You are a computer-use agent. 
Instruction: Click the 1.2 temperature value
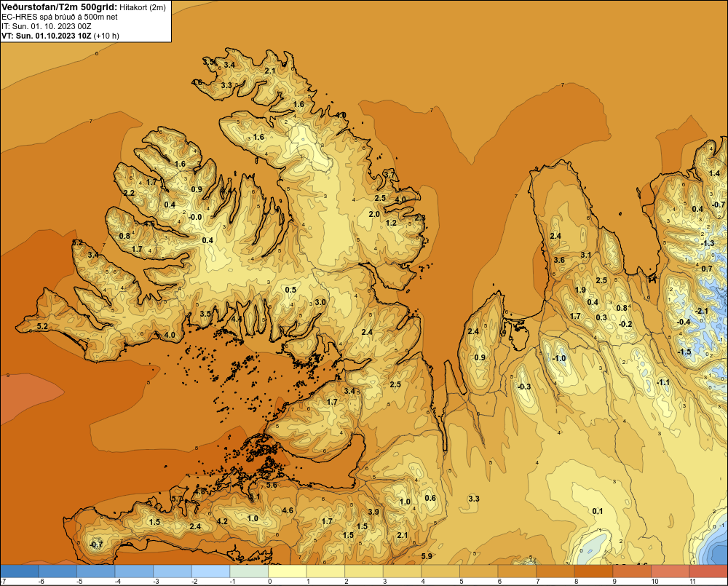coord(392,223)
